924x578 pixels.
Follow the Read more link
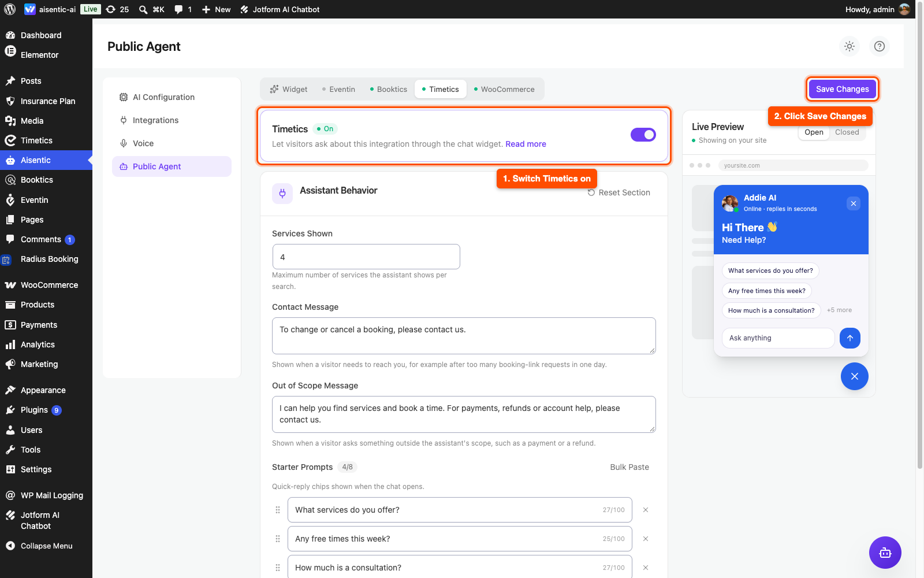click(526, 144)
